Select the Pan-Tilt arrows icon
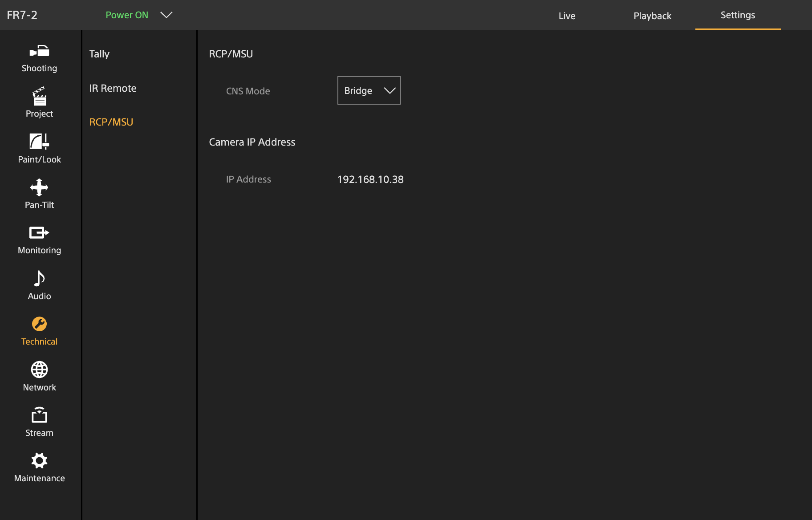Screen dimensions: 812x520 pyautogui.click(x=39, y=187)
